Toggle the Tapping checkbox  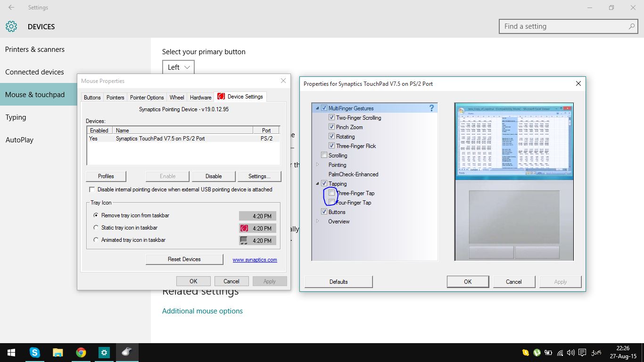pos(324,184)
